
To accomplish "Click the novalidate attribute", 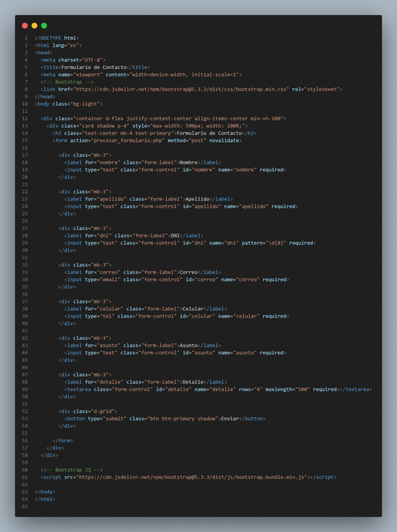I will (x=224, y=140).
